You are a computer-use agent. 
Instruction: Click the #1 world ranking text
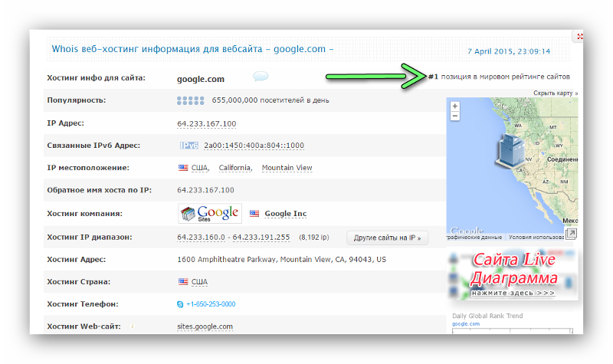click(x=499, y=77)
